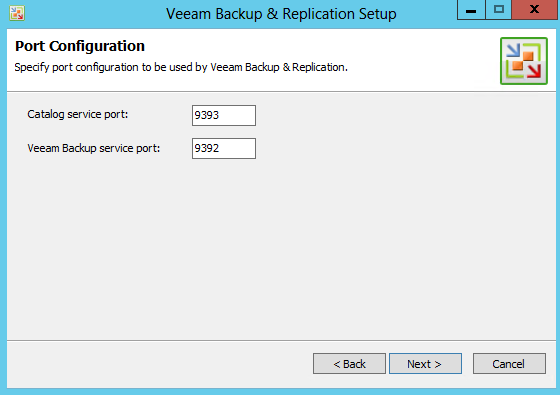Minimize the Veeam setup window

coord(471,10)
